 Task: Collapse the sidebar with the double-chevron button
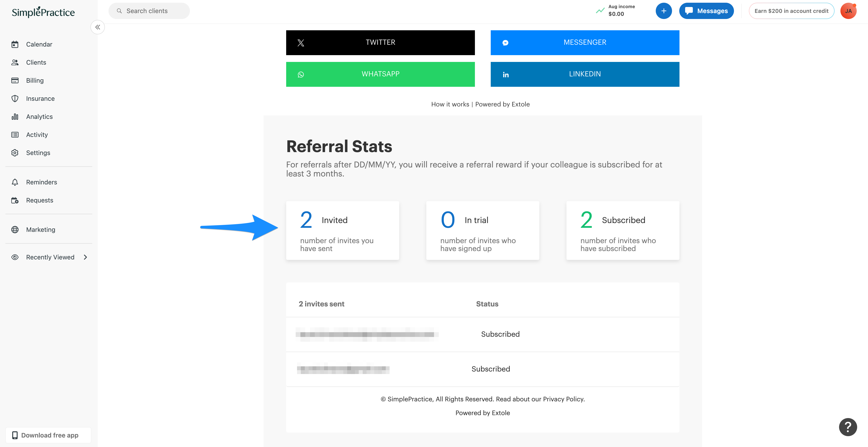coord(98,27)
